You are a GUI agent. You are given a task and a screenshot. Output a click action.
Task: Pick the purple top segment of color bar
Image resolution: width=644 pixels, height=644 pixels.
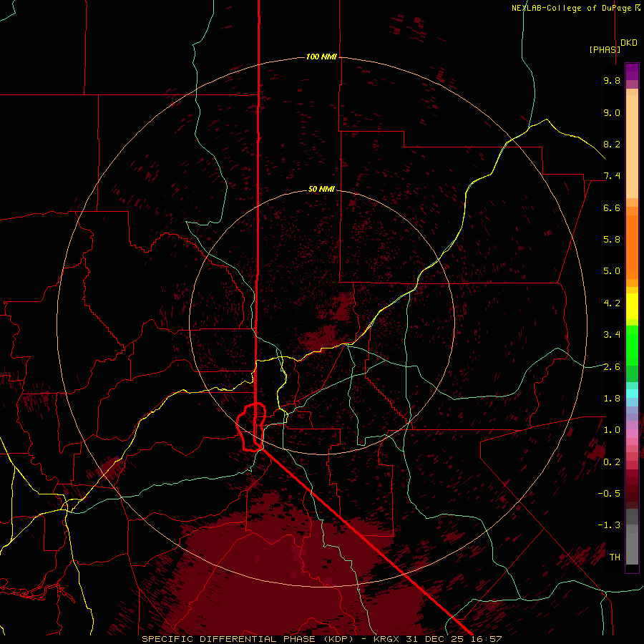pos(632,72)
